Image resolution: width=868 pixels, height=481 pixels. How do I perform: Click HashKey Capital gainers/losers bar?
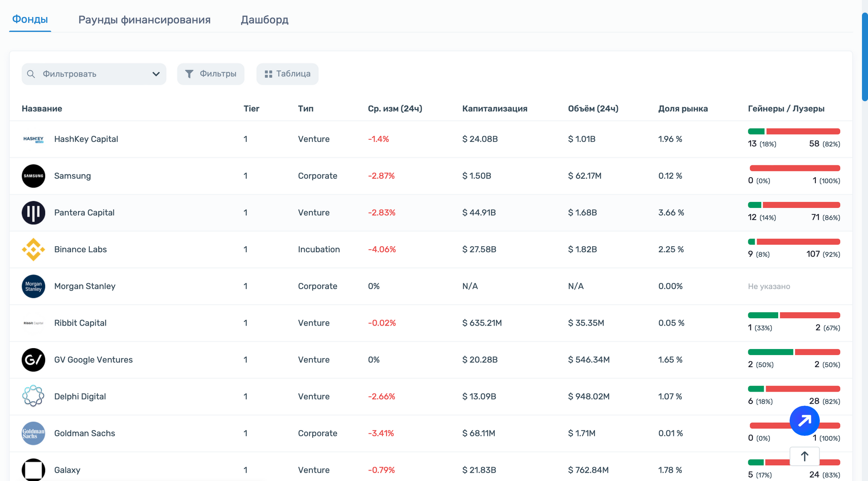point(794,132)
